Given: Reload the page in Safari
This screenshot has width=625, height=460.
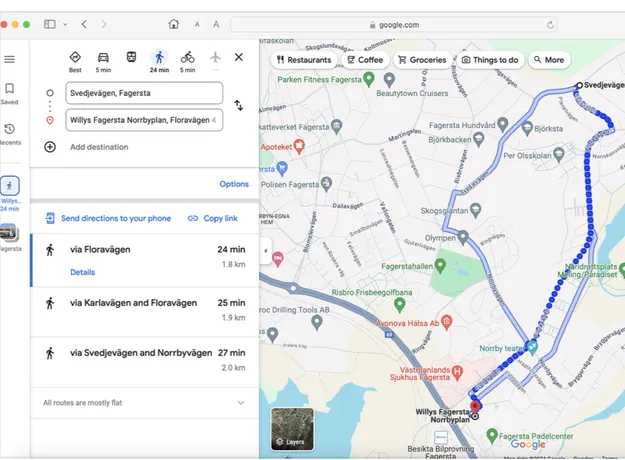Looking at the screenshot, I should coord(550,25).
